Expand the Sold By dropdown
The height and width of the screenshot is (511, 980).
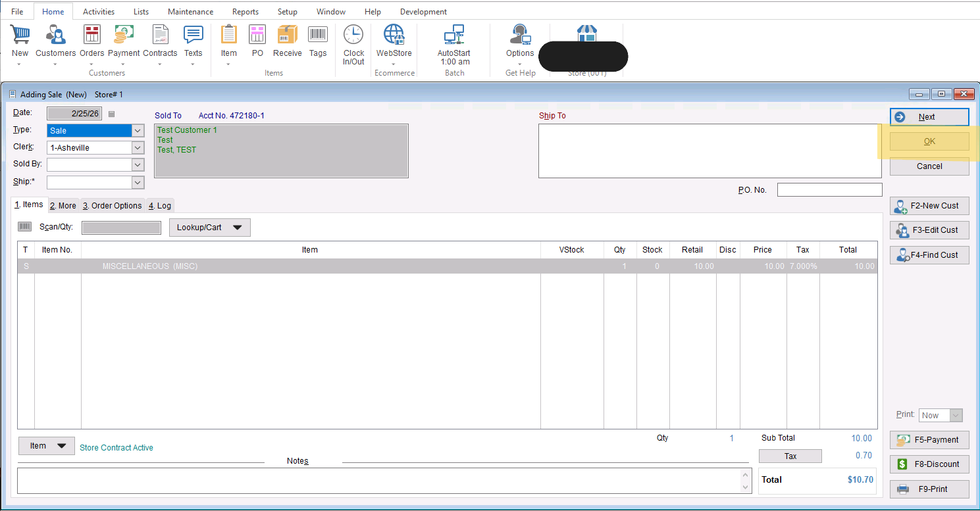[x=138, y=165]
